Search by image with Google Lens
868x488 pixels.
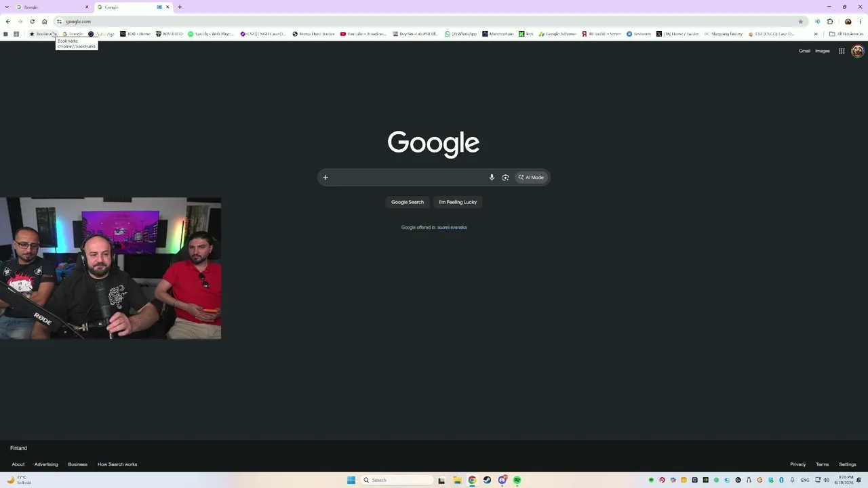click(x=505, y=178)
